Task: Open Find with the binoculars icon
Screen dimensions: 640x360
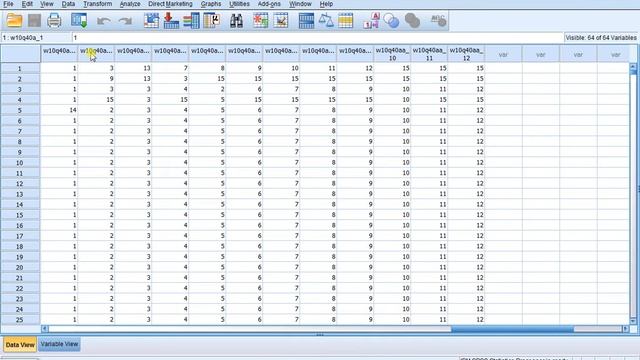Action: (x=236, y=20)
